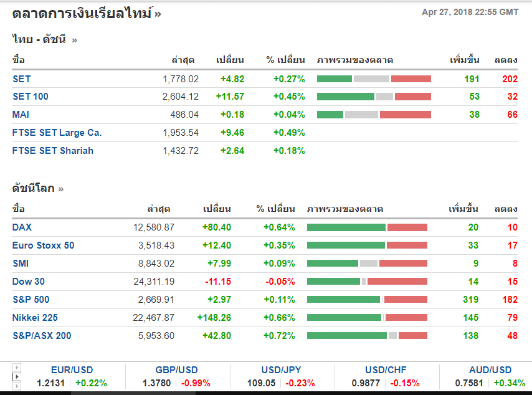
Task: Click the date and time stamp
Action: click(x=470, y=12)
